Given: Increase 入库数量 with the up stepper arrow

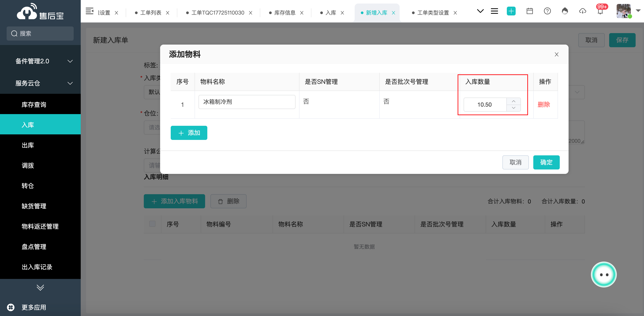Looking at the screenshot, I should [x=513, y=101].
